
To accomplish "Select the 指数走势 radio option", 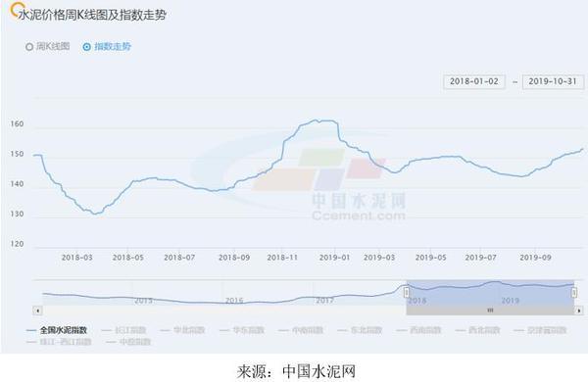I will tap(107, 46).
